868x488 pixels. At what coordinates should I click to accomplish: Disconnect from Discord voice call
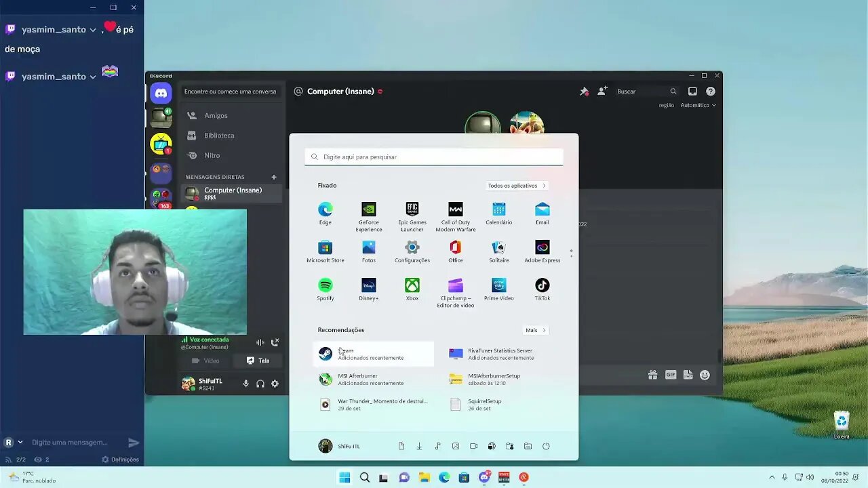[275, 343]
